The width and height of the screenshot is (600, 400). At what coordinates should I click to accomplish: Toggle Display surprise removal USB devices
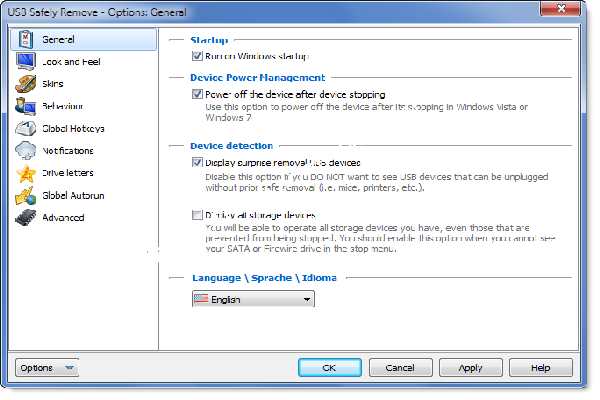pos(197,162)
